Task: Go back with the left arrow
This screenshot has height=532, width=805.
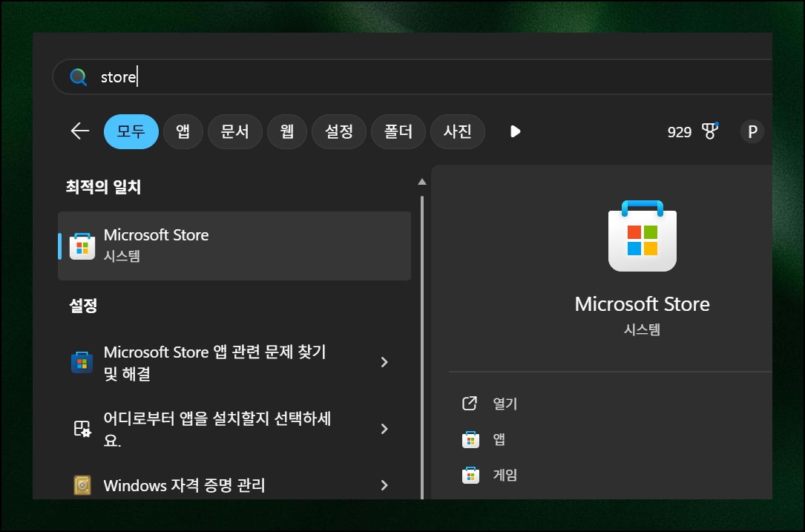Action: (x=80, y=131)
